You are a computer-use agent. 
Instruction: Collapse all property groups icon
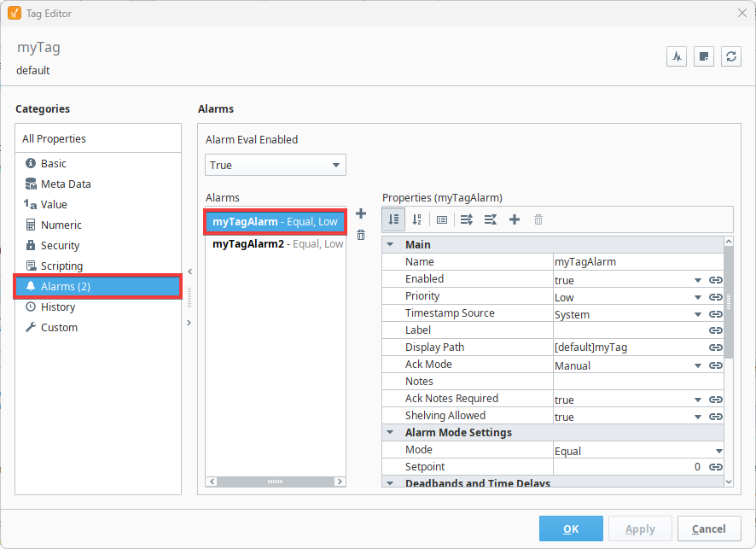(x=491, y=220)
